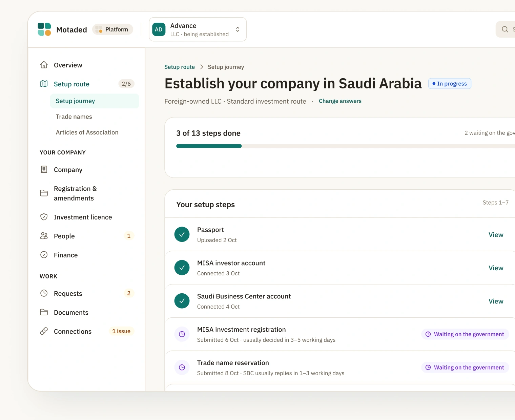Click the clock icon beside MISA investment registration

point(182,334)
